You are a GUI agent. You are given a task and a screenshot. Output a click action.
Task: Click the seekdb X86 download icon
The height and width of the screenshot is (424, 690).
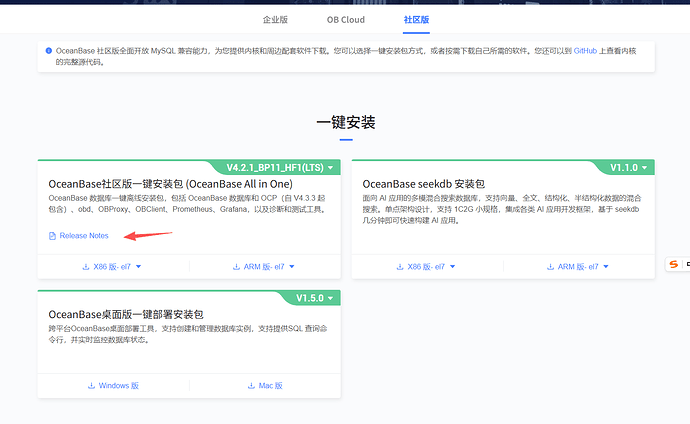[400, 267]
